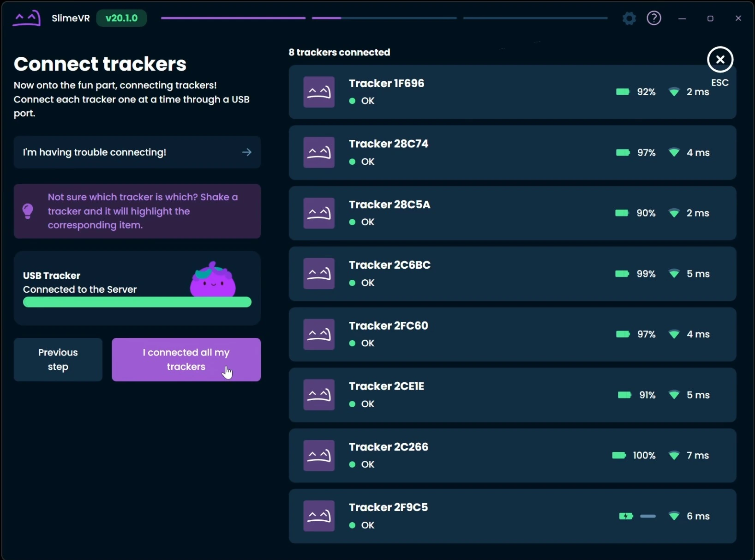Image resolution: width=755 pixels, height=560 pixels.
Task: Maximize the SlimeVR window
Action: pyautogui.click(x=710, y=18)
